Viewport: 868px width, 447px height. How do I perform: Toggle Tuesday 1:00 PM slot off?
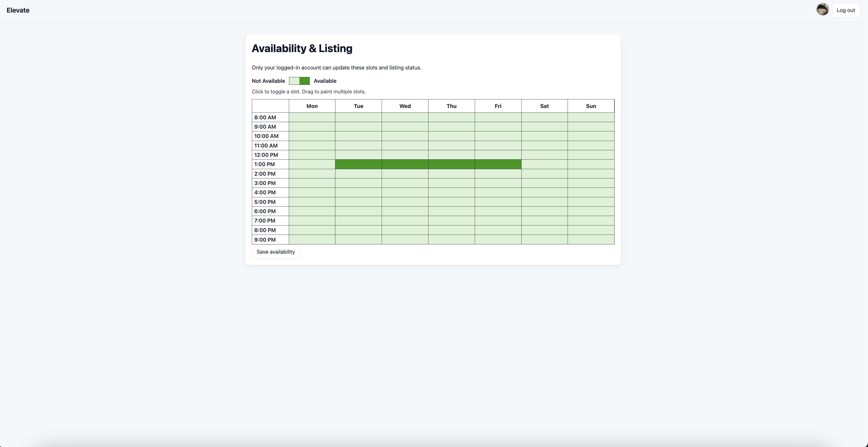pyautogui.click(x=358, y=164)
